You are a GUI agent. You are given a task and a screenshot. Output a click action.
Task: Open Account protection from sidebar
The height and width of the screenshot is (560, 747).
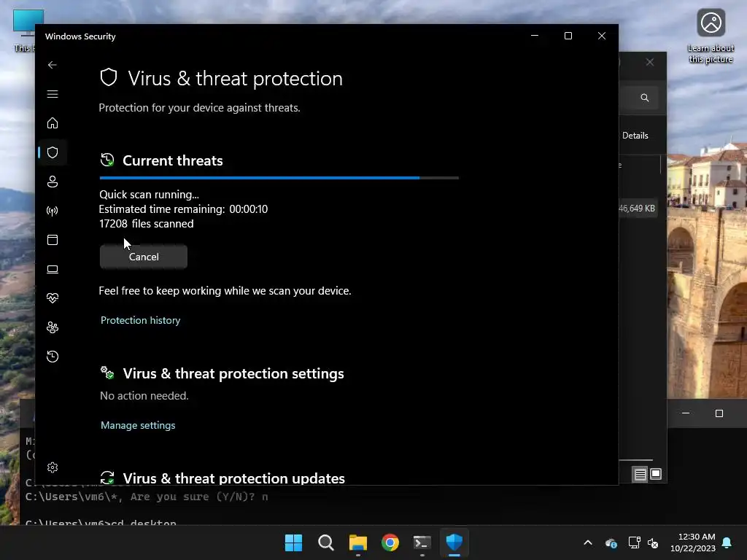(53, 182)
